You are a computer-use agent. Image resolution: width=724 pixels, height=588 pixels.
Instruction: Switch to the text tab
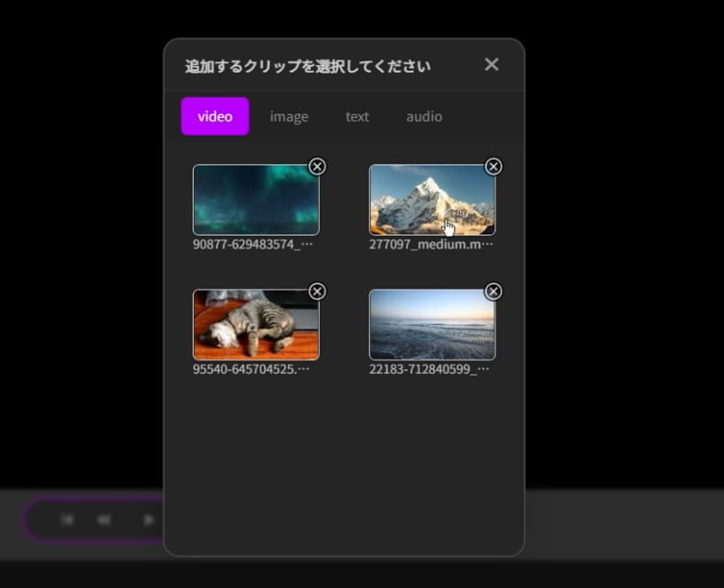coord(357,116)
